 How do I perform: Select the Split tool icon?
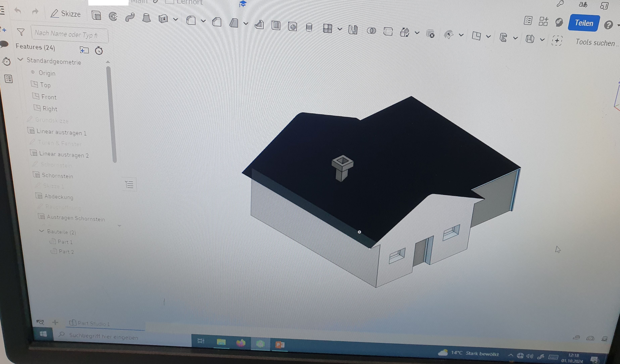click(x=388, y=32)
